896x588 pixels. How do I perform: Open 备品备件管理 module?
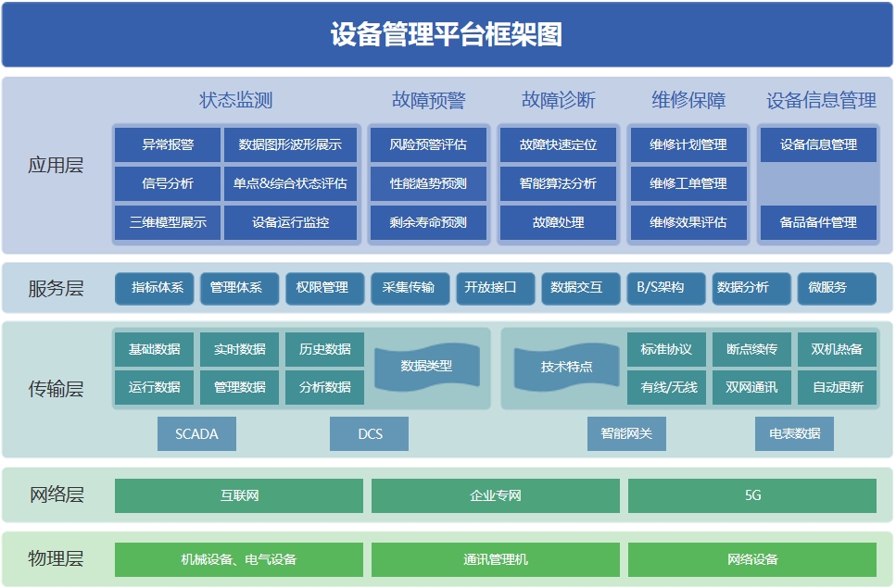point(818,223)
